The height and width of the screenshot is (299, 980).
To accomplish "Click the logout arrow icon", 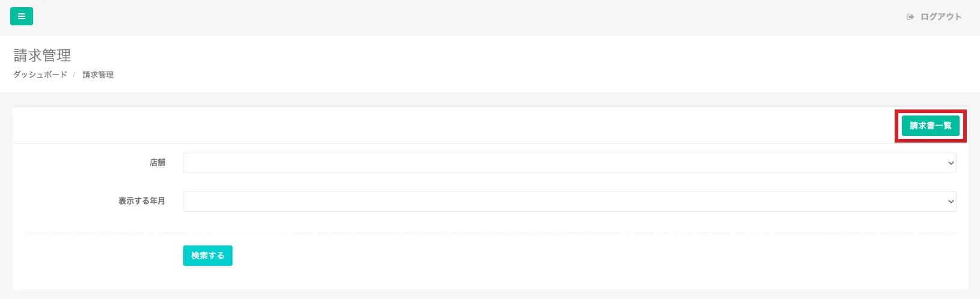I will coord(910,17).
